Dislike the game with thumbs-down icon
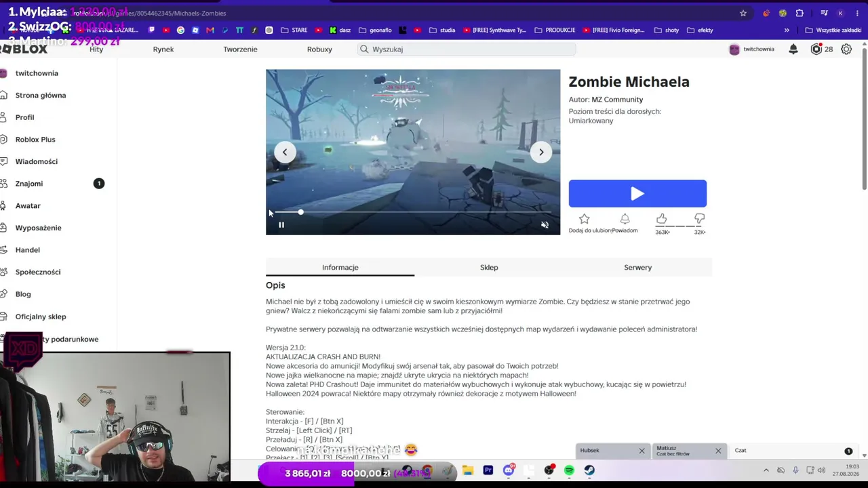 pyautogui.click(x=699, y=218)
